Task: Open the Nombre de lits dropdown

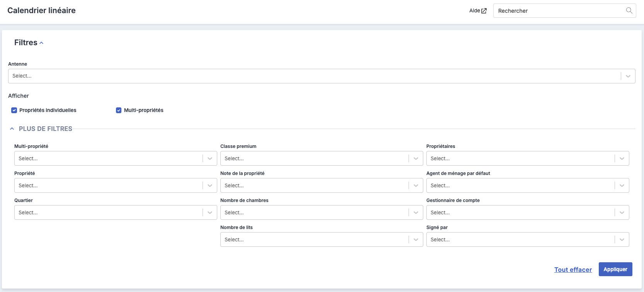Action: (322, 239)
